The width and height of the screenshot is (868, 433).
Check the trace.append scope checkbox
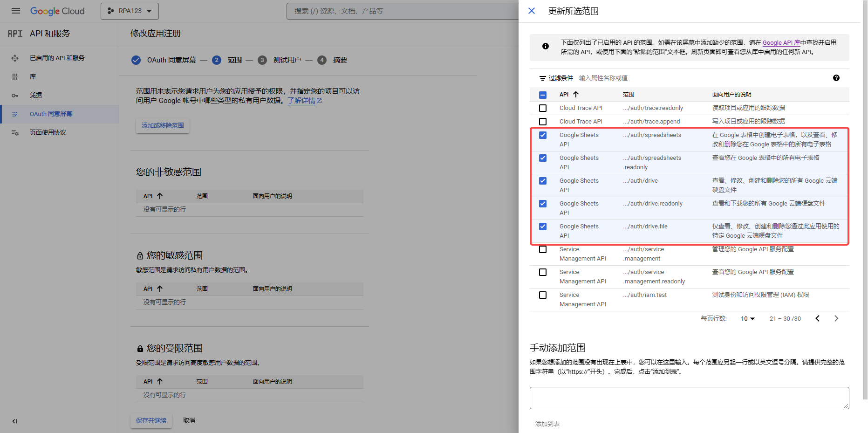pos(543,122)
